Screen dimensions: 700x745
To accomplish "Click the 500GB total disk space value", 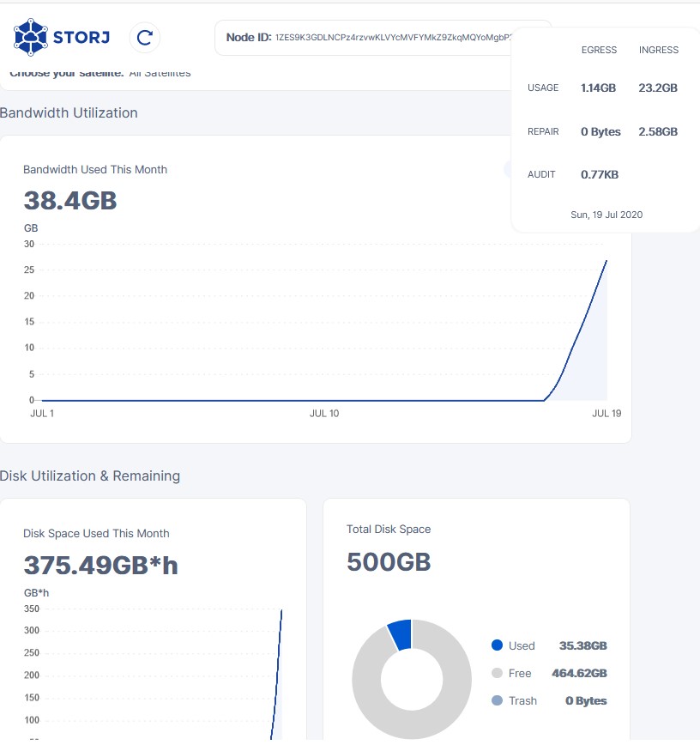I will point(388,561).
